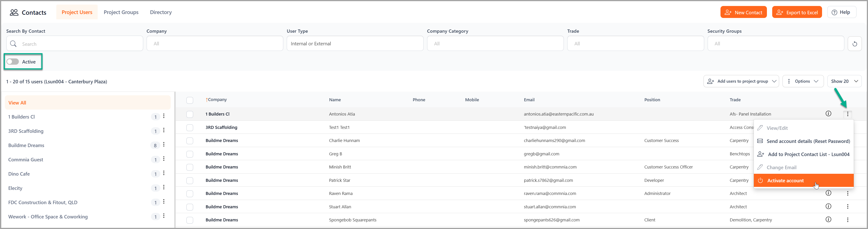Viewport: 868px width, 229px height.
Task: Check the Minish Britt row checkbox
Action: [x=190, y=167]
